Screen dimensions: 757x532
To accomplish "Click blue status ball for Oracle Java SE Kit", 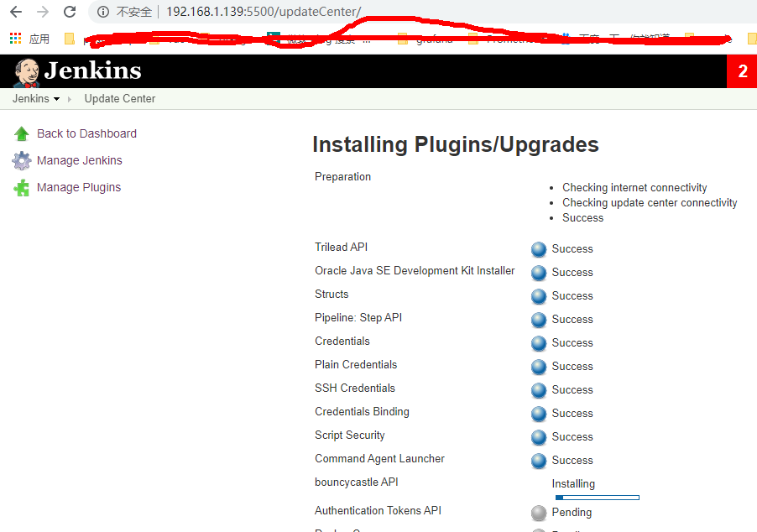I will coord(539,273).
